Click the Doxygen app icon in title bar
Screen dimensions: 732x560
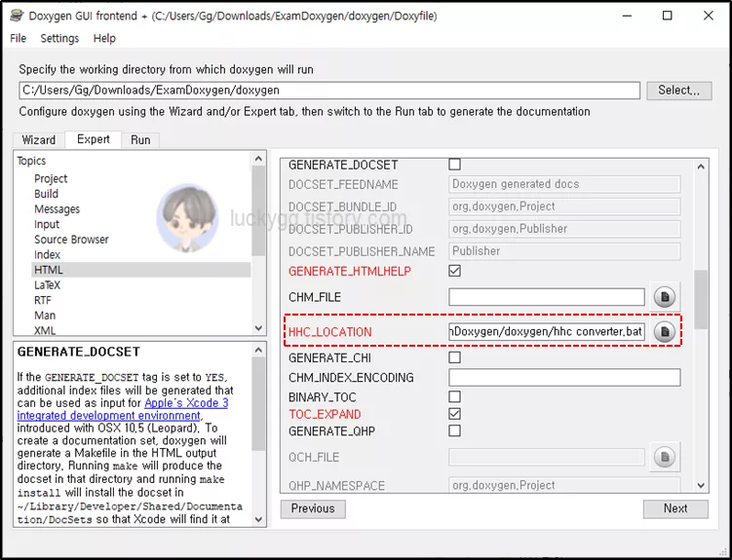(x=17, y=16)
